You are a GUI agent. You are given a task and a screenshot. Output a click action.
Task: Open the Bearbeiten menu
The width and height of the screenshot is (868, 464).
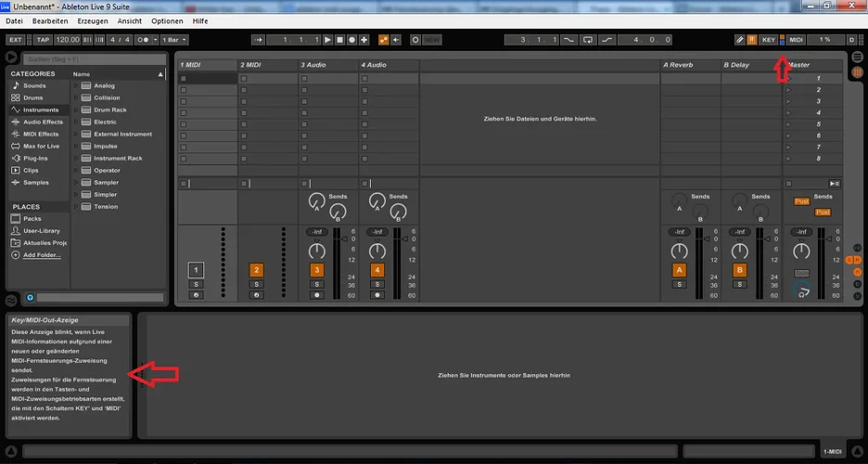pos(50,21)
